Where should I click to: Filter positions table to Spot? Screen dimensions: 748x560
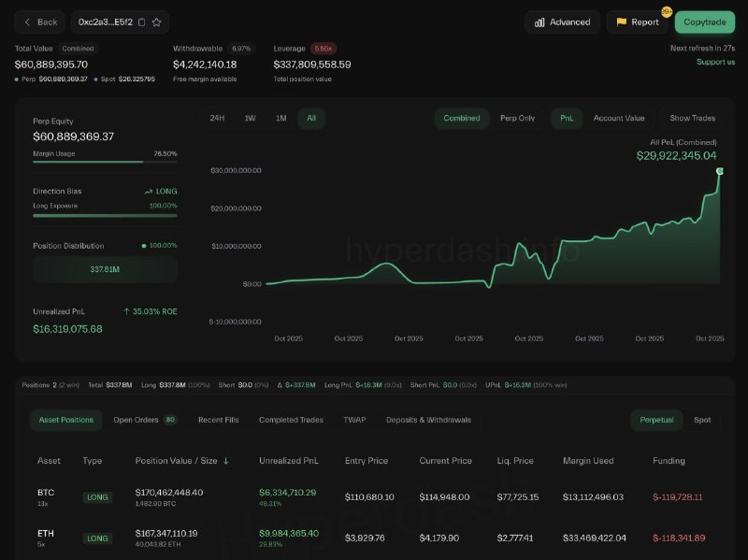pos(703,420)
